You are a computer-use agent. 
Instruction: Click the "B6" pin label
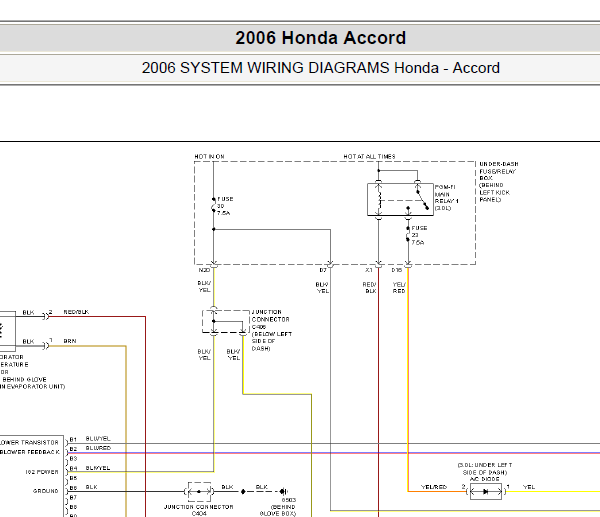click(73, 488)
